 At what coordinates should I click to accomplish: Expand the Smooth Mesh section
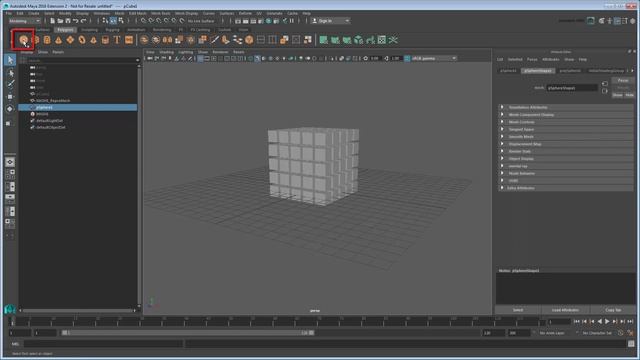point(567,137)
